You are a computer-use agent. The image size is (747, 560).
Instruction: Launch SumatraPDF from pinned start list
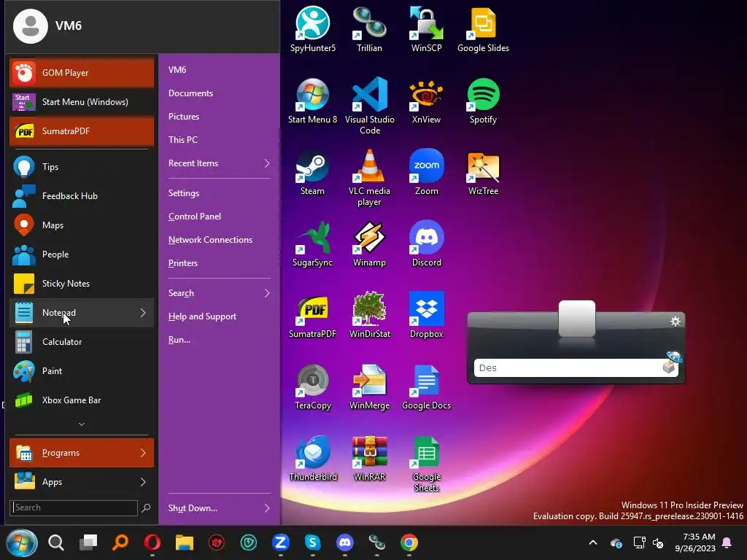coord(82,131)
